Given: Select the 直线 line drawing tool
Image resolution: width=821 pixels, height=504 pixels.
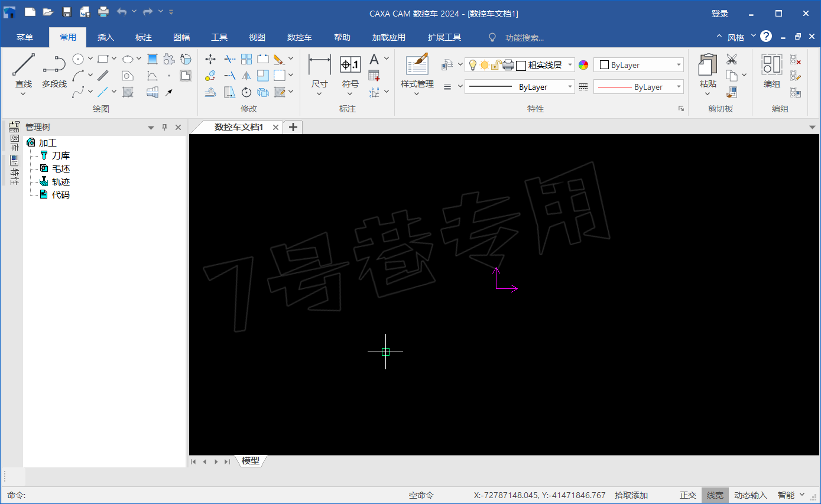Looking at the screenshot, I should point(24,70).
